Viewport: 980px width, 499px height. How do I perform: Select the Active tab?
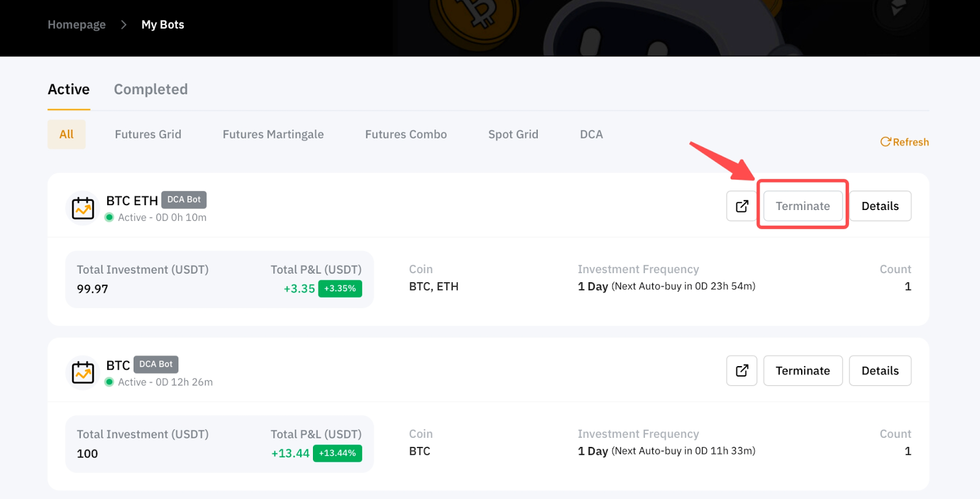point(69,89)
